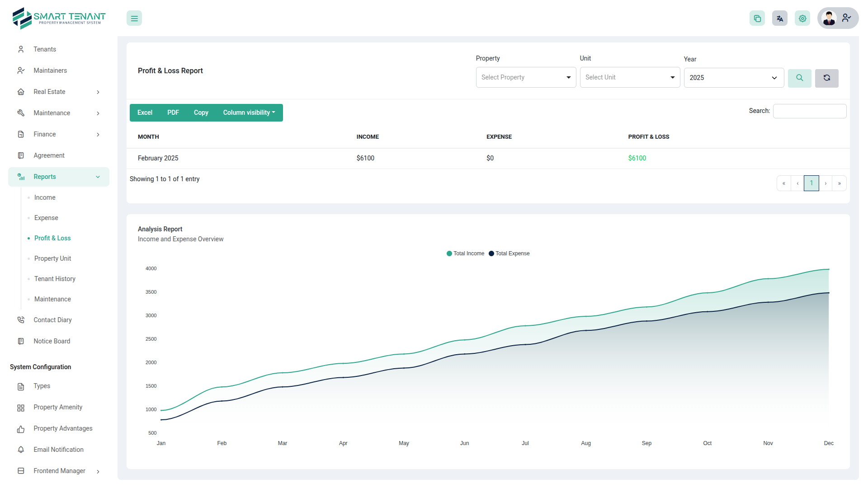Image resolution: width=868 pixels, height=488 pixels.
Task: Toggle Total Income series in the chart legend
Action: 465,253
